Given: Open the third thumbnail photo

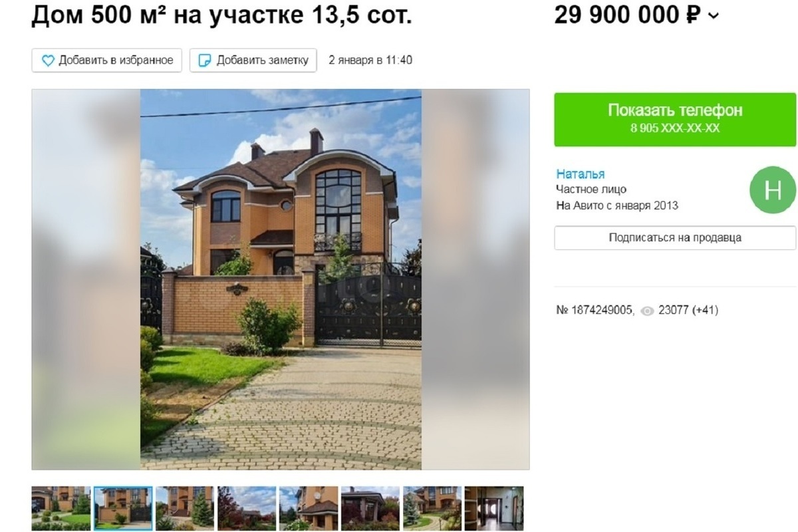Looking at the screenshot, I should [185, 509].
